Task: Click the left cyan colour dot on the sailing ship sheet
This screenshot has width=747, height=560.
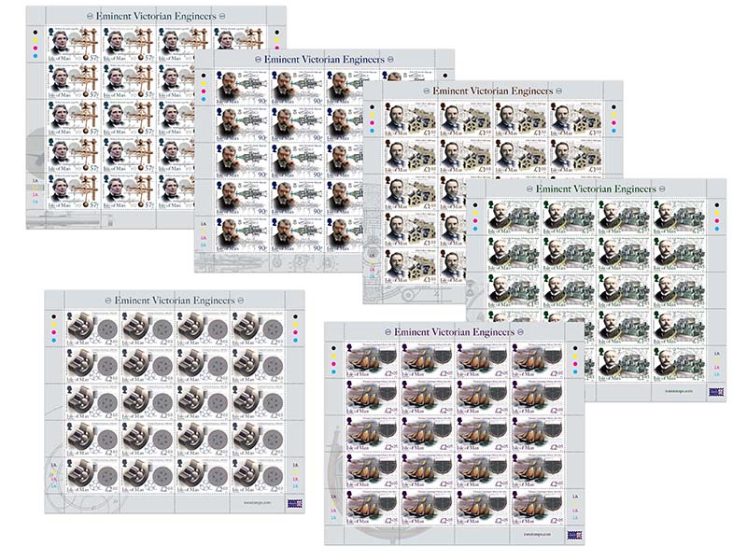Action: click(x=333, y=371)
